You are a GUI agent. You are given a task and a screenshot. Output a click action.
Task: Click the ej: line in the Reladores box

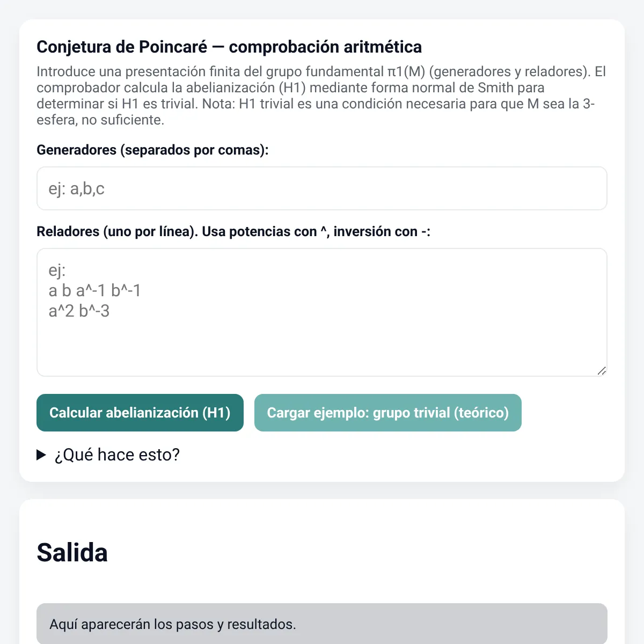tap(57, 270)
